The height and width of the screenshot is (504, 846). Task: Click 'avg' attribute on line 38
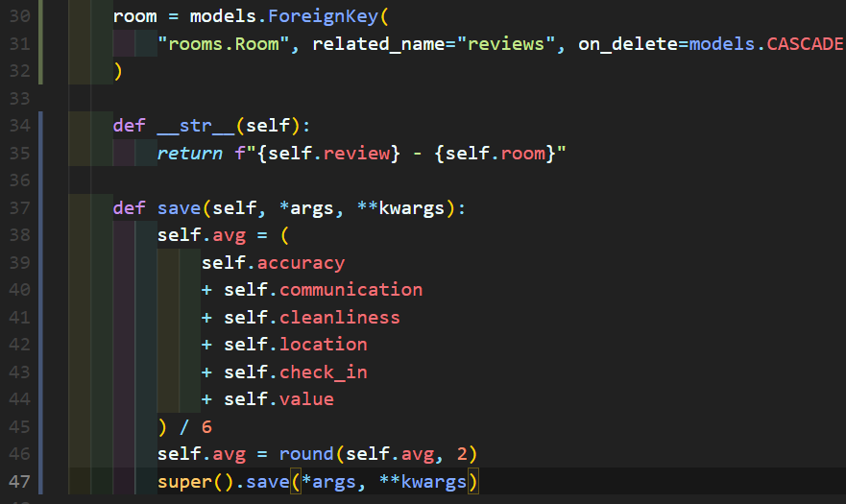click(229, 236)
